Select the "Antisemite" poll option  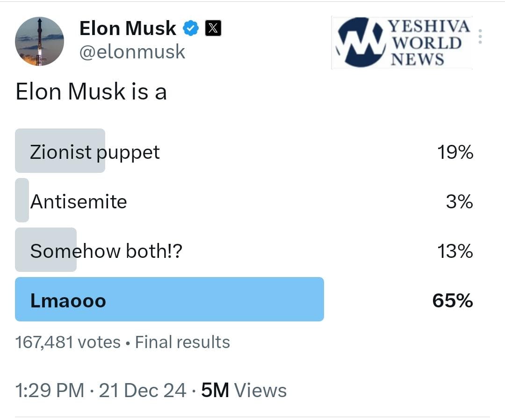[x=79, y=201]
